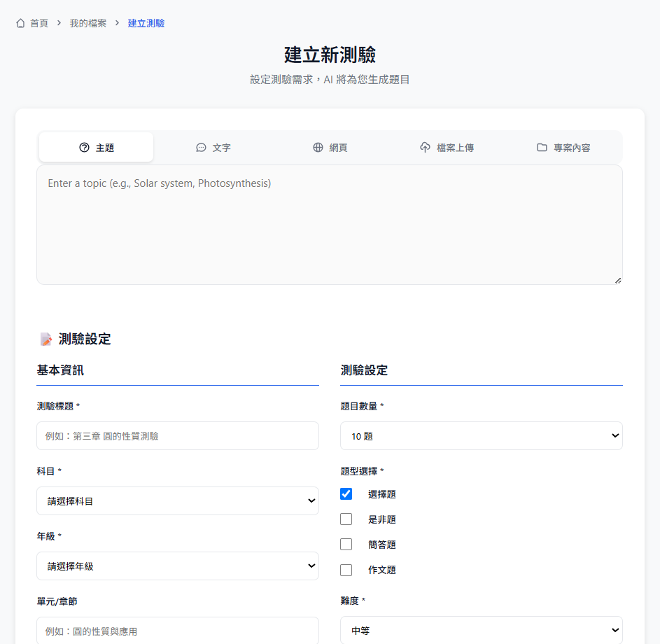Uncheck the 選擇題 checkbox
660x644 pixels.
[346, 494]
